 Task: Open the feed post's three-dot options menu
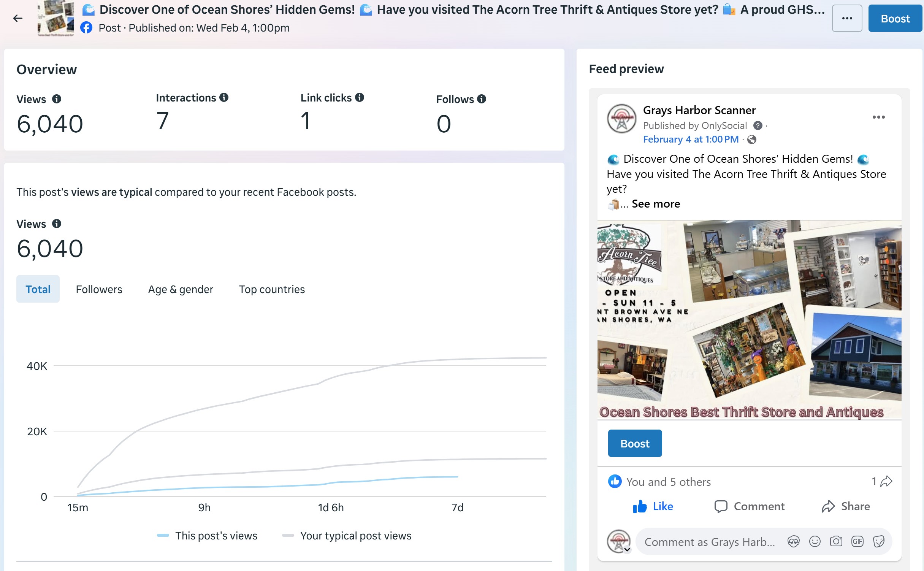[x=878, y=117]
